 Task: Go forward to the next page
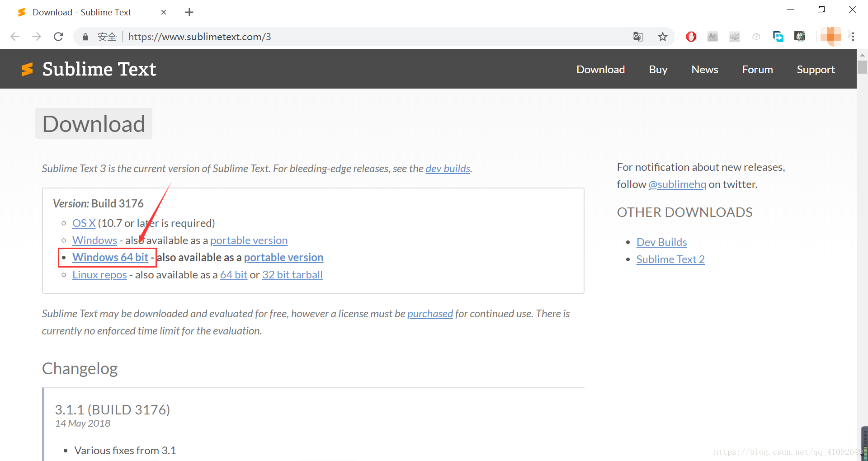pos(37,37)
